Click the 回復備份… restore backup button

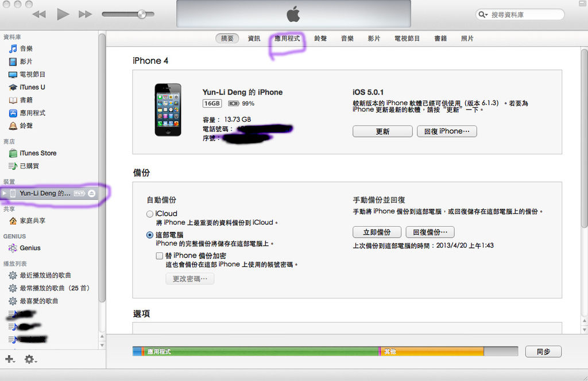(430, 232)
